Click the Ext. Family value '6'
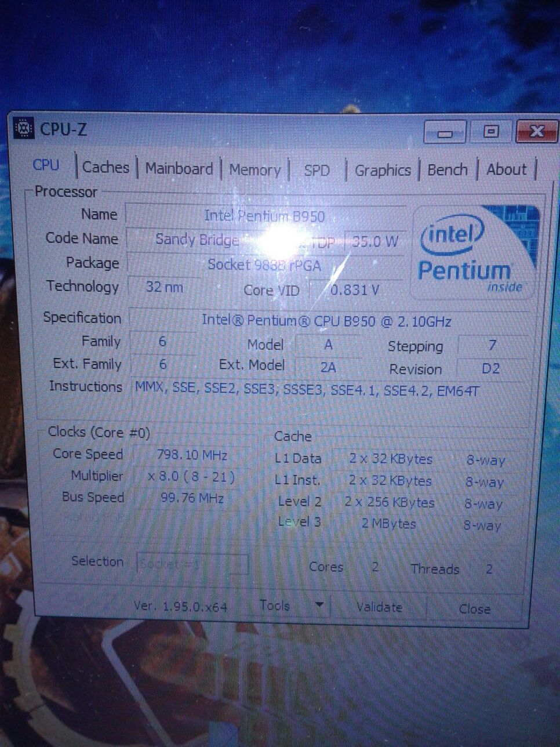Viewport: 560px width, 747px height. pos(163,364)
